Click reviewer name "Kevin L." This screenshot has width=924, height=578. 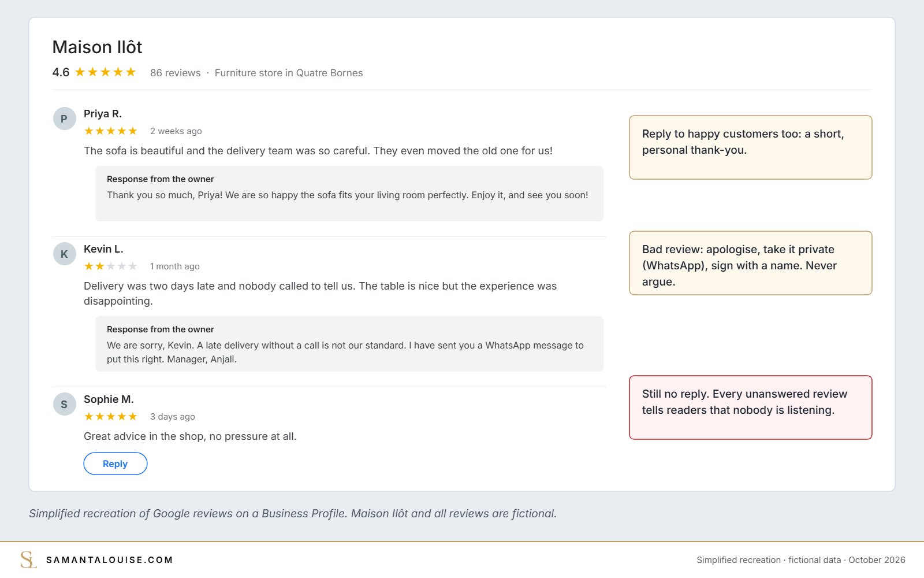[103, 249]
